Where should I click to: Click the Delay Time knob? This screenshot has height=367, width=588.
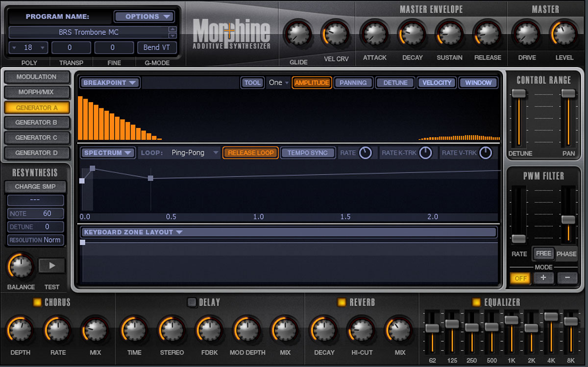click(134, 330)
